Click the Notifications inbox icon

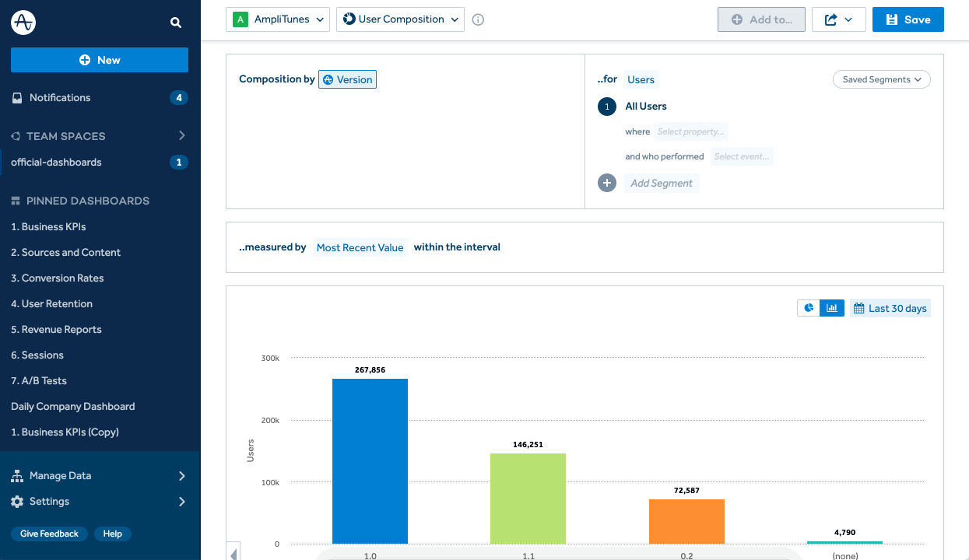point(17,98)
